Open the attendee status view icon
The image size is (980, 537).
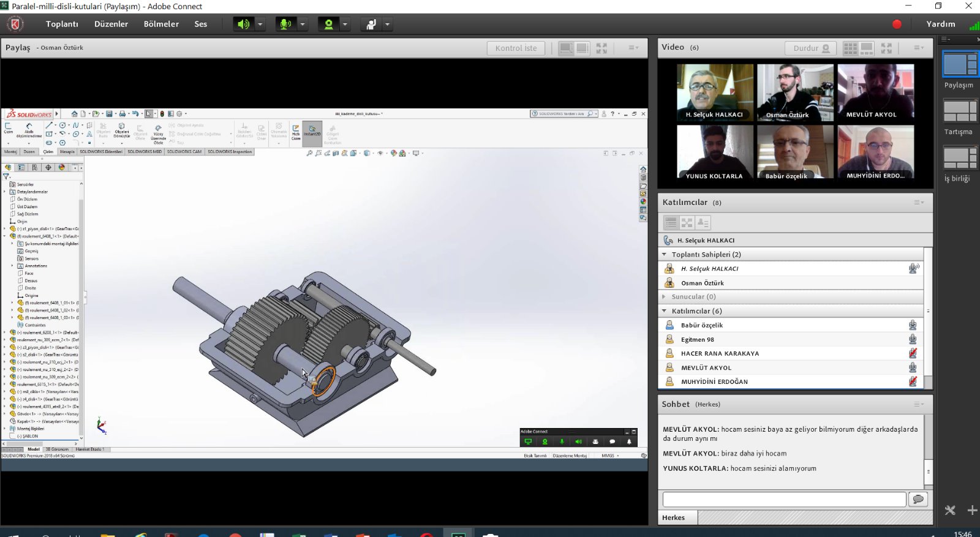(703, 223)
